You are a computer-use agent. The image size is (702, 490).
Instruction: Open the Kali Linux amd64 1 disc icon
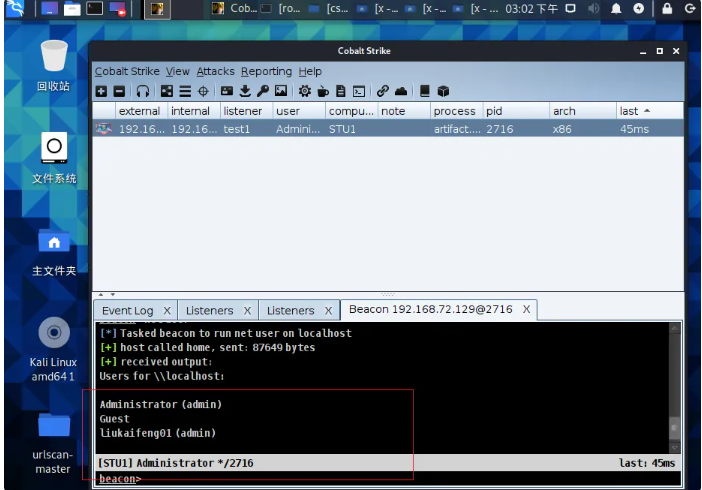[54, 350]
